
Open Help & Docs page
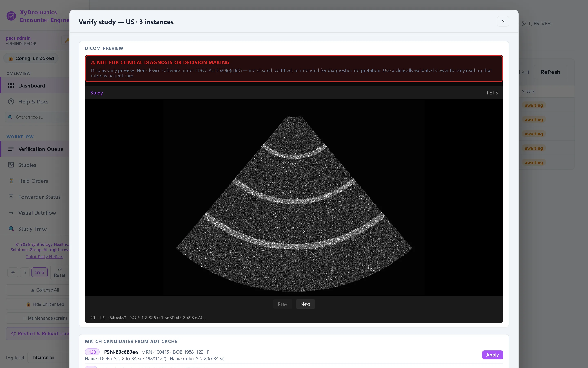click(x=35, y=101)
